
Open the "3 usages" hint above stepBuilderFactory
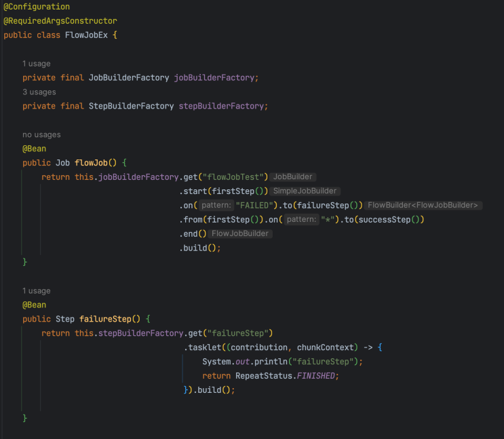tap(39, 92)
